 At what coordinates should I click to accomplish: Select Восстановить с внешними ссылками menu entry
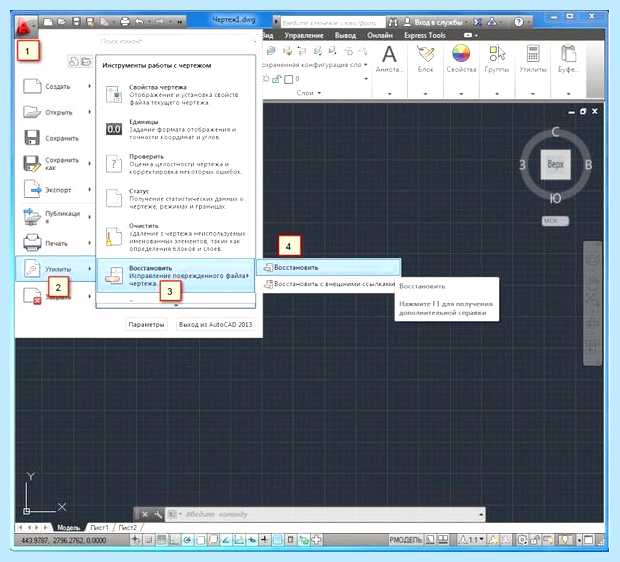point(329,284)
